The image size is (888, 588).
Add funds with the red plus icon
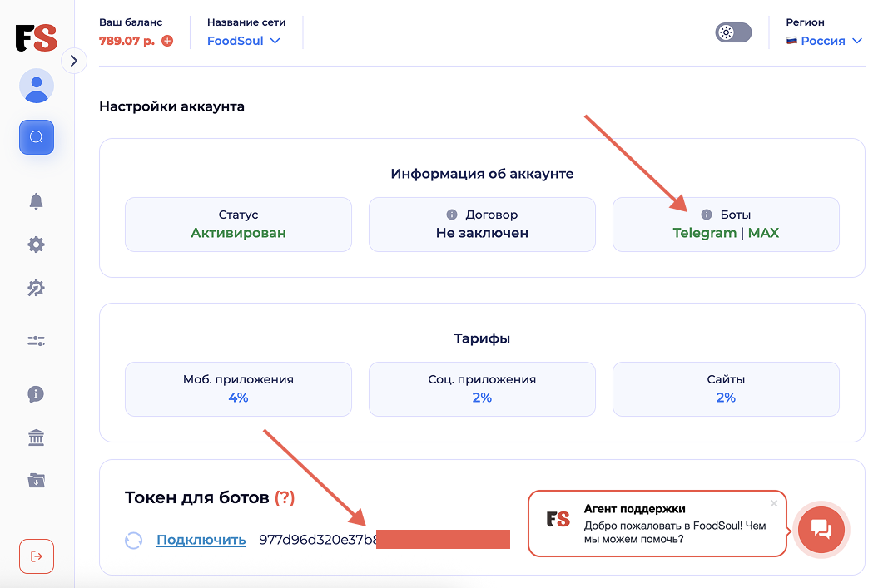[167, 41]
